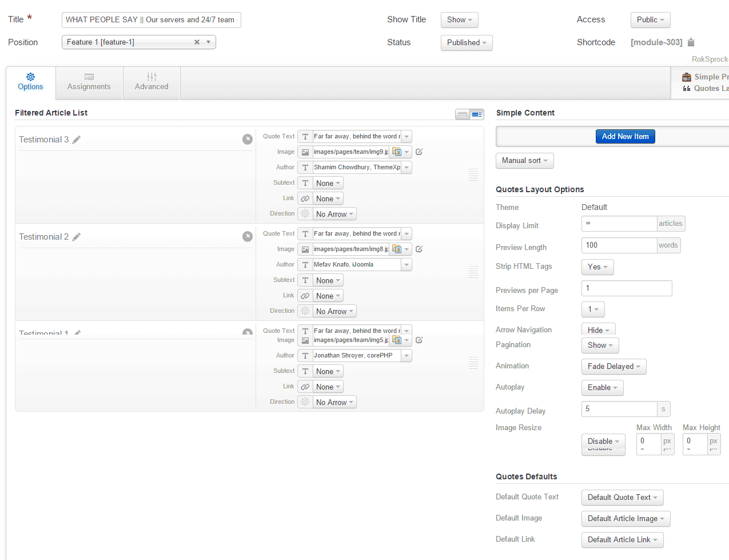Copy shortcode using the clipboard icon
The width and height of the screenshot is (729, 560).
click(691, 42)
